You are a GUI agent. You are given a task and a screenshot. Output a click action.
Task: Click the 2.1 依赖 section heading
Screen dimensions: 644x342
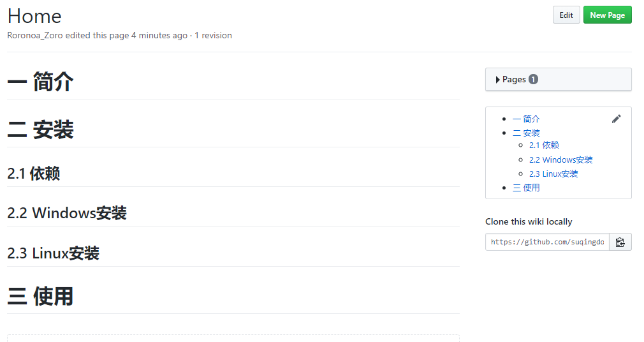click(x=33, y=173)
